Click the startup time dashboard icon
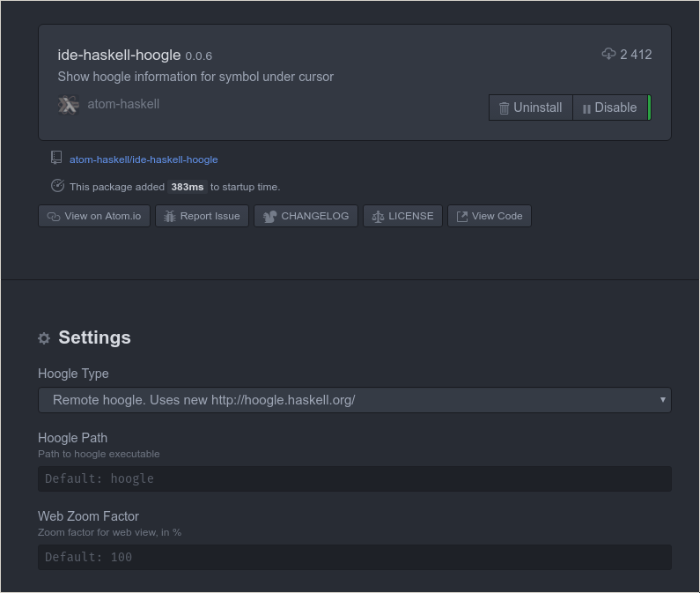This screenshot has width=700, height=593. pos(57,185)
